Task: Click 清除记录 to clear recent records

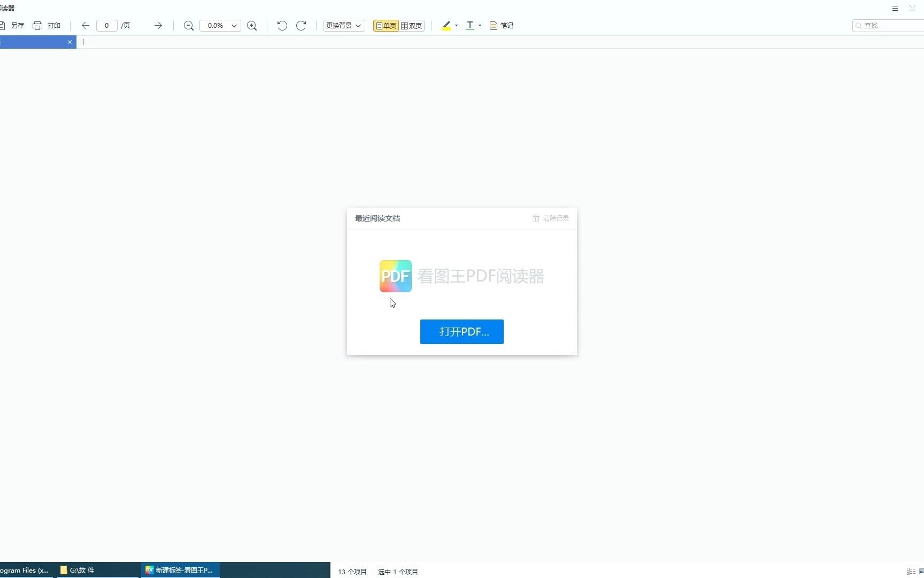Action: (x=551, y=218)
